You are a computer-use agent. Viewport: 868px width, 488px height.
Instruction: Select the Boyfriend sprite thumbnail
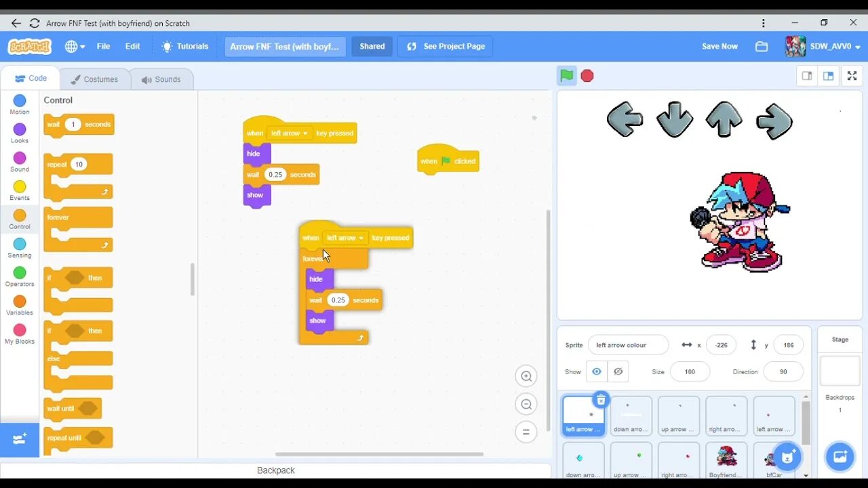726,461
